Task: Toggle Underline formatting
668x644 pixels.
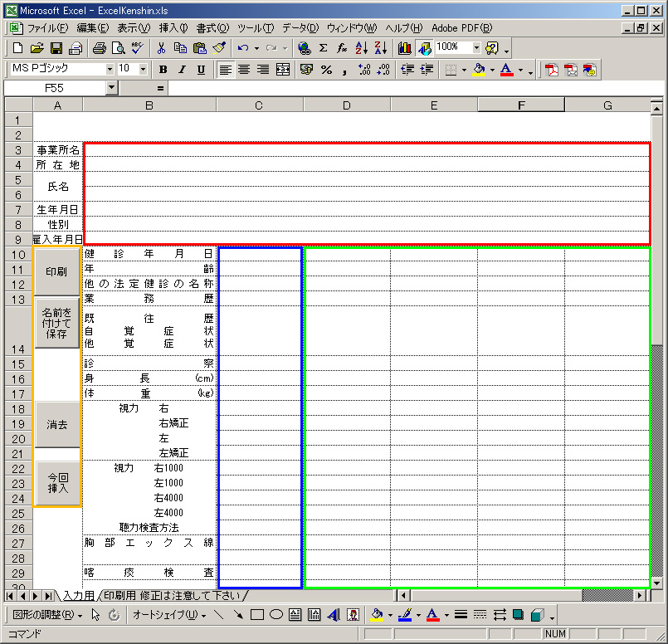Action: point(199,70)
